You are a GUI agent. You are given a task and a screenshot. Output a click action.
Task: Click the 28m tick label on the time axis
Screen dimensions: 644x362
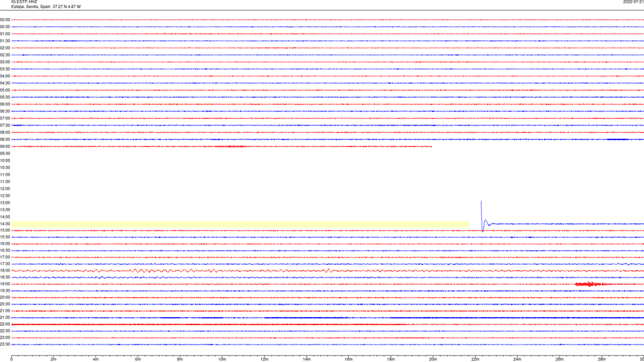(602, 359)
